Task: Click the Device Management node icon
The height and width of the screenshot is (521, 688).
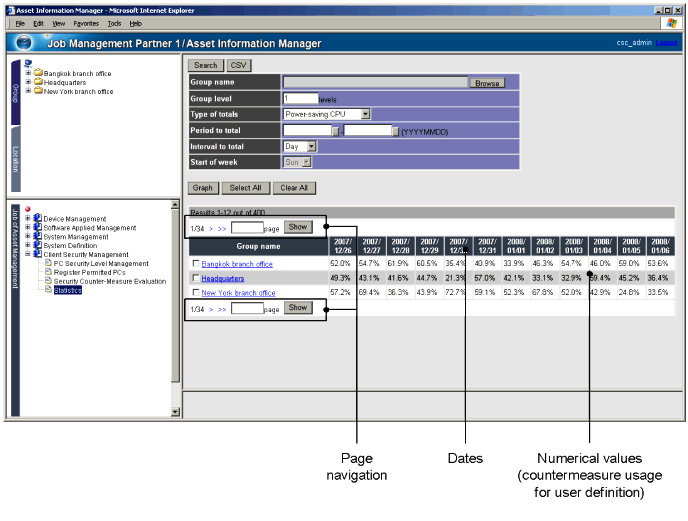Action: pyautogui.click(x=38, y=219)
